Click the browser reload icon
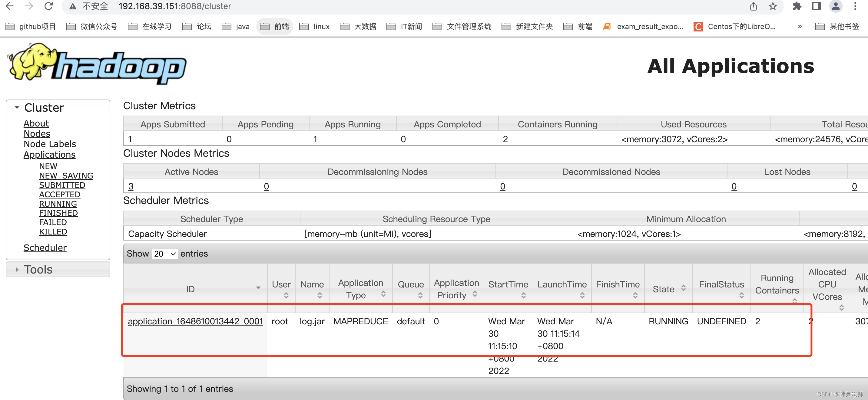Image resolution: width=868 pixels, height=400 pixels. click(48, 6)
